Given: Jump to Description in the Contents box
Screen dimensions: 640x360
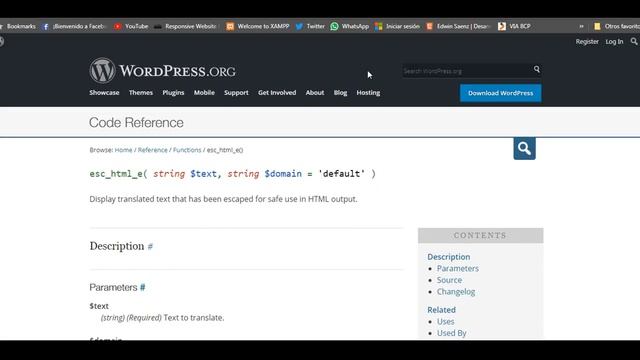Looking at the screenshot, I should coord(449,257).
